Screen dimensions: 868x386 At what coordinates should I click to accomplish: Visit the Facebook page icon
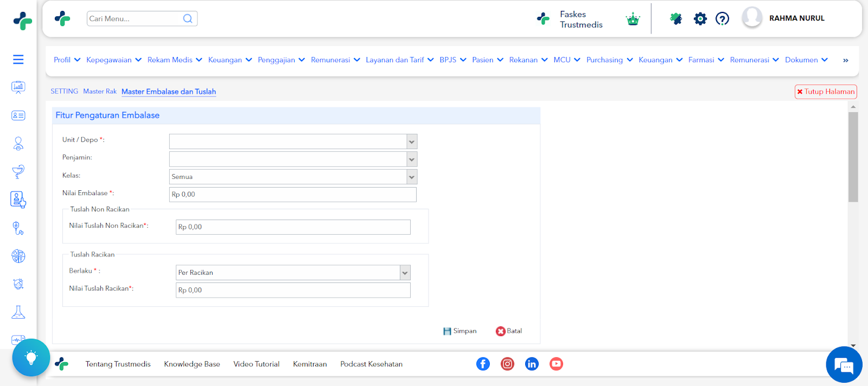click(483, 364)
